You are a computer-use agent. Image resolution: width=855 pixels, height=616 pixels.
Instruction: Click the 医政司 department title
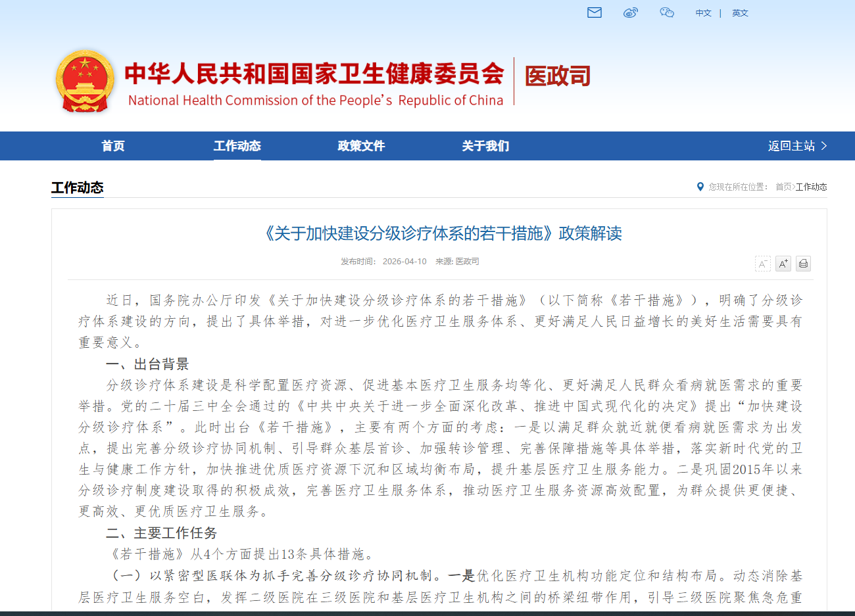pyautogui.click(x=558, y=76)
